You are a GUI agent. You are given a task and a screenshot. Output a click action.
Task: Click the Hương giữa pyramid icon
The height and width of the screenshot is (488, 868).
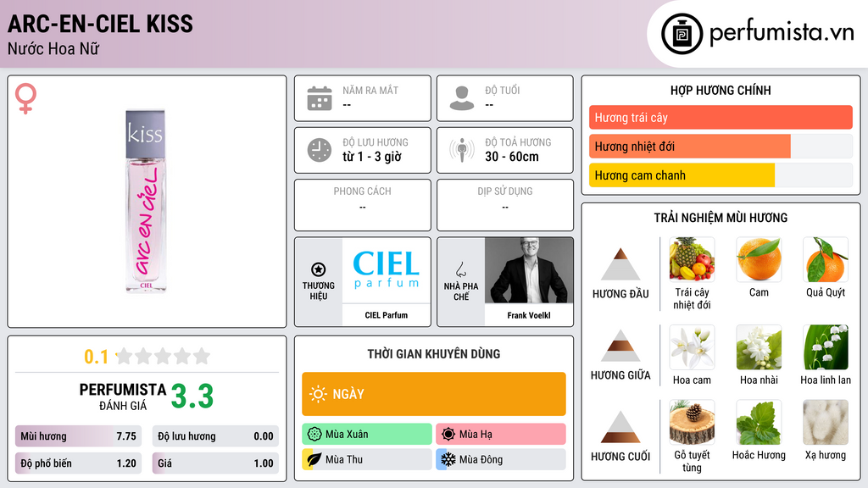620,346
